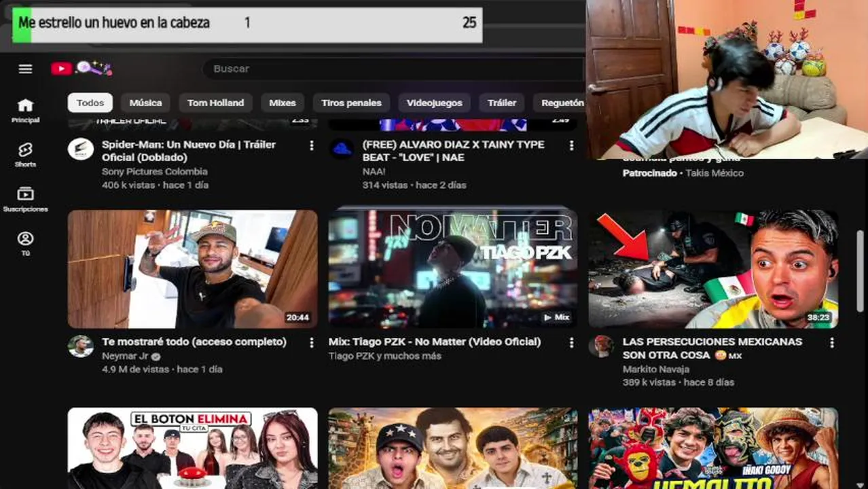Open 'ALVARO DIAZ X TAINY TYPE BEAT' title
The height and width of the screenshot is (489, 868).
click(x=453, y=151)
